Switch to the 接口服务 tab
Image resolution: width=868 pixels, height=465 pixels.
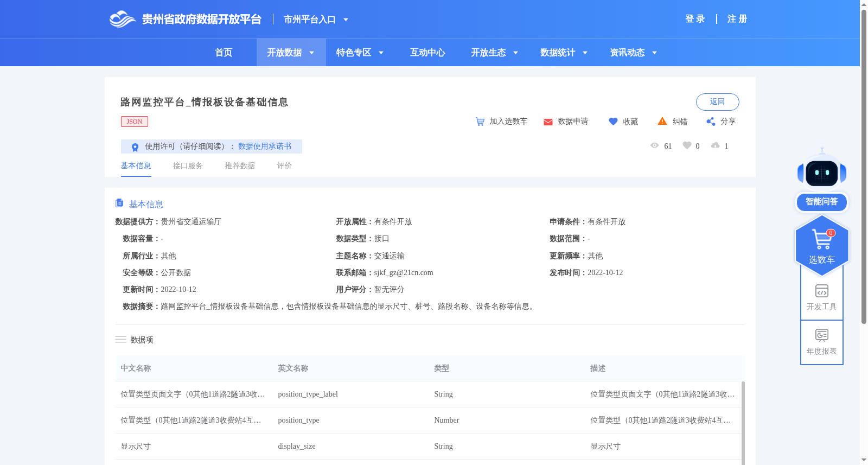point(188,166)
